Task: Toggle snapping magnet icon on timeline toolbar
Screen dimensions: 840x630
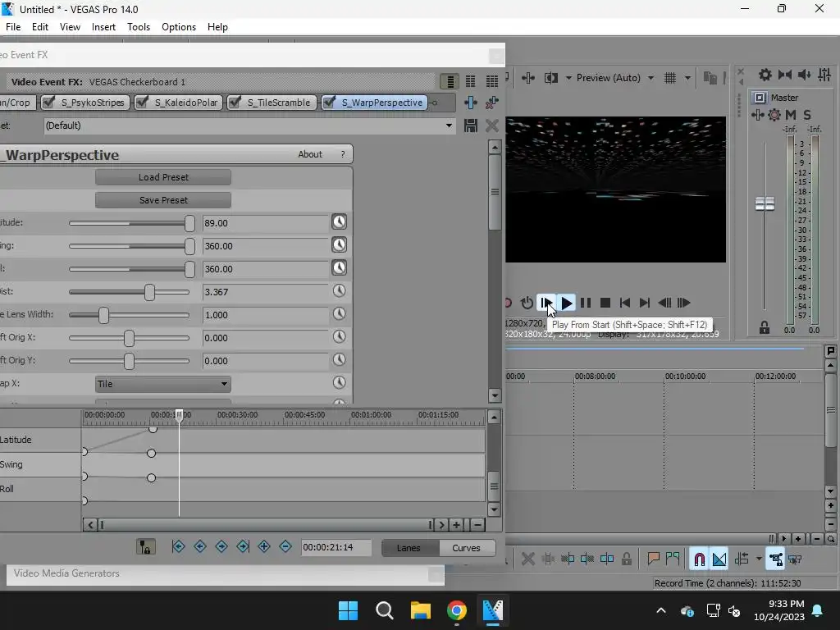Action: pyautogui.click(x=699, y=559)
